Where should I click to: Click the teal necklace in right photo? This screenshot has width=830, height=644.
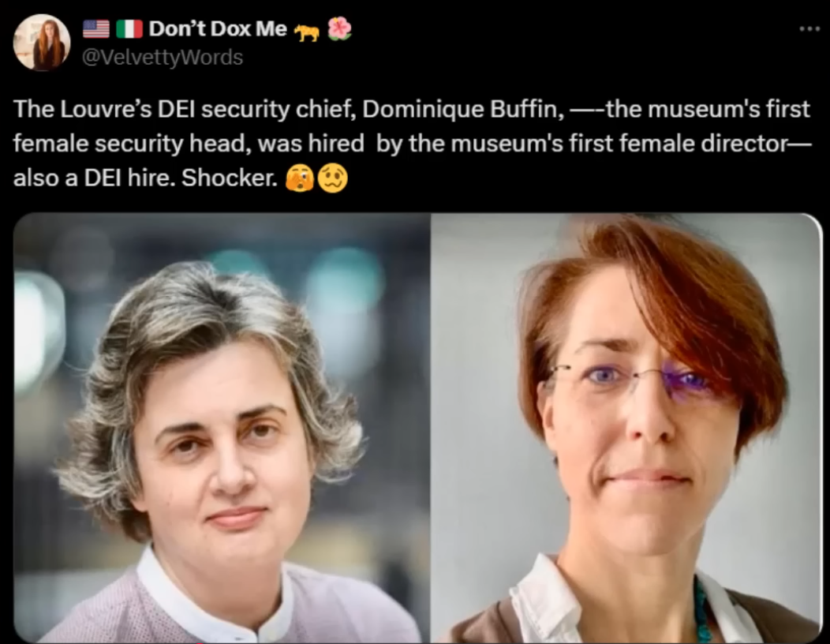coord(701,610)
